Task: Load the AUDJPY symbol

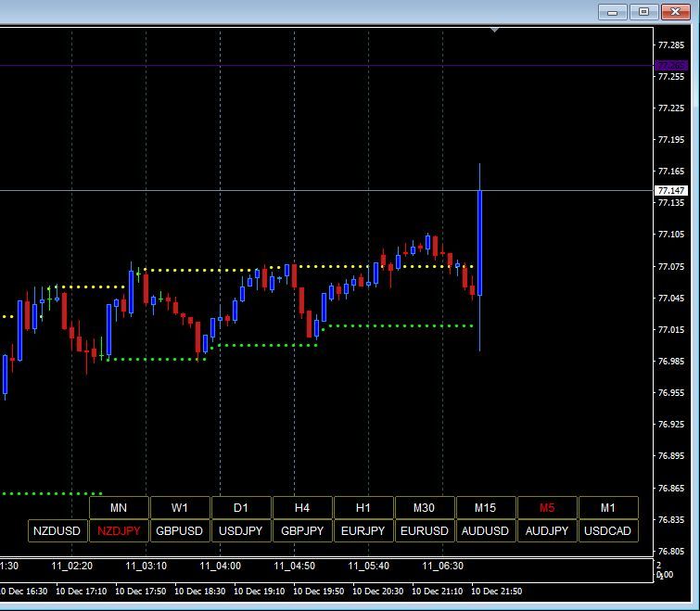Action: click(x=547, y=530)
